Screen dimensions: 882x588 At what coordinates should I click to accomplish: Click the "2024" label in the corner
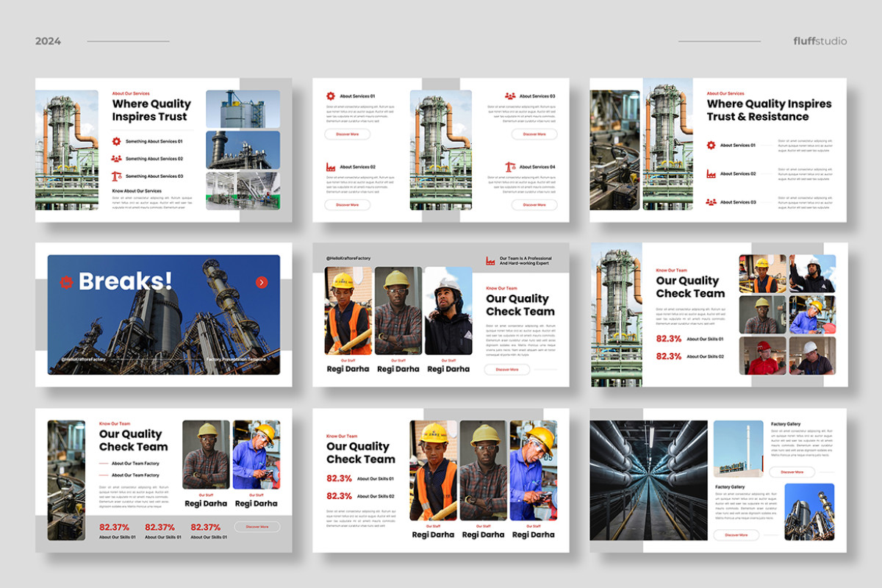(x=48, y=41)
